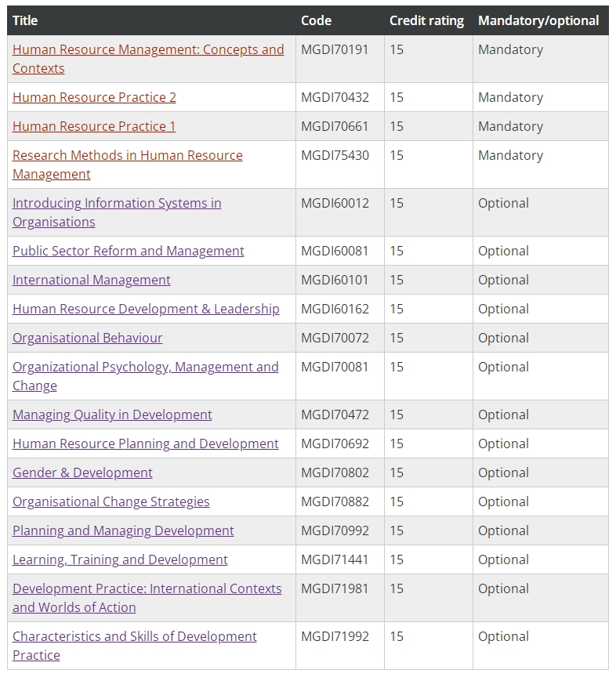
Task: Open the Organisational Change Strategies link
Action: point(111,502)
